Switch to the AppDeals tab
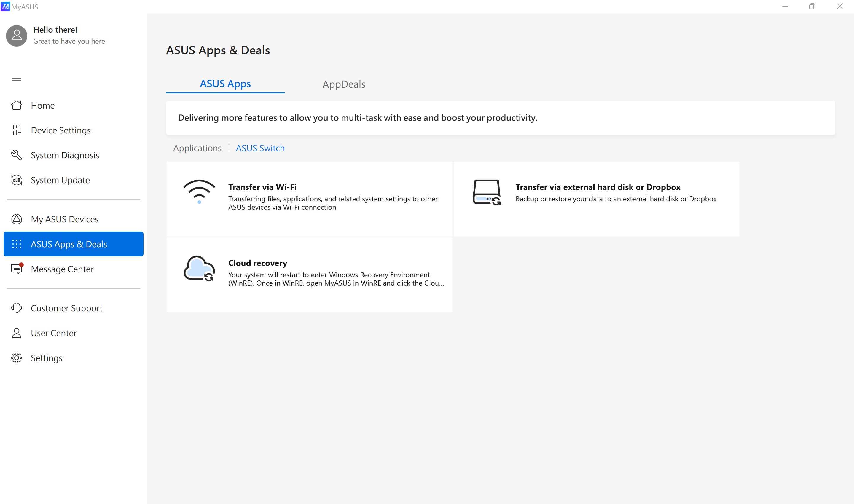Image resolution: width=854 pixels, height=504 pixels. [343, 84]
